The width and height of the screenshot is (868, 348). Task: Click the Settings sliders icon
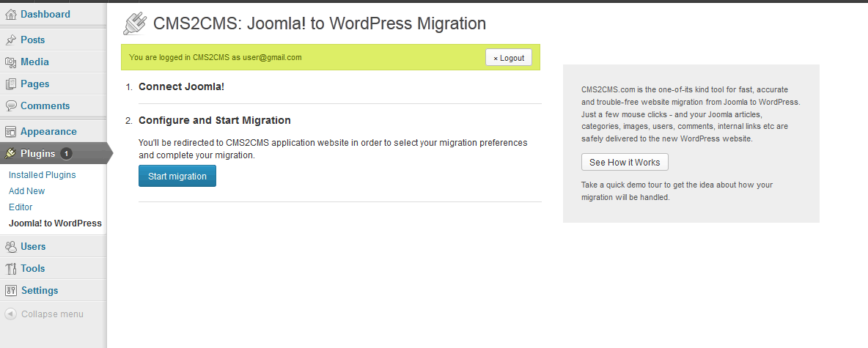tap(10, 290)
